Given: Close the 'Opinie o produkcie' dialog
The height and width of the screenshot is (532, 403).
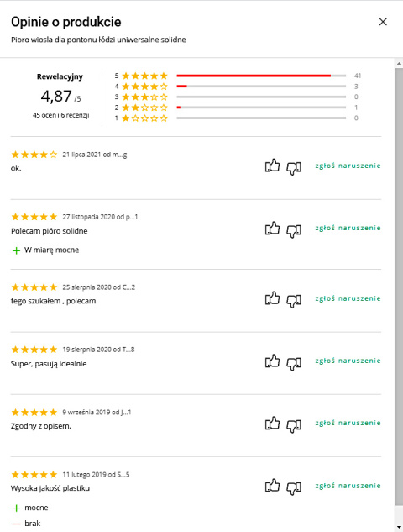Looking at the screenshot, I should 383,22.
